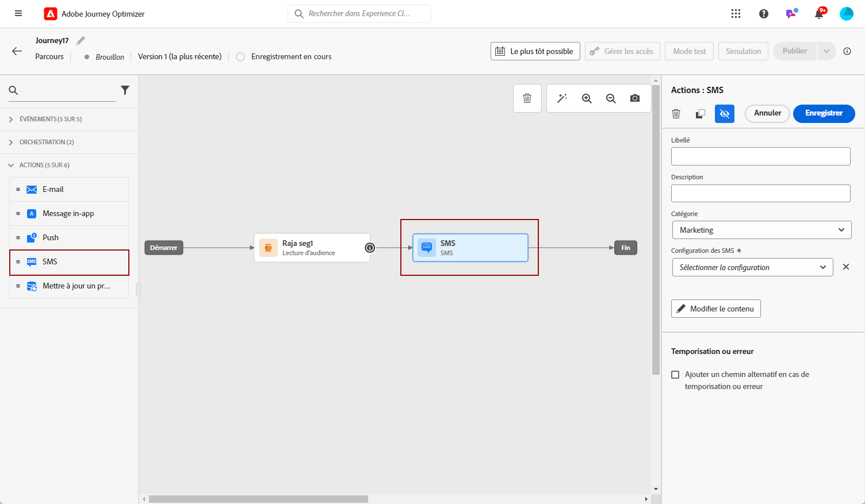Open the help question mark menu
Viewport: 865px width, 504px height.
coord(763,14)
